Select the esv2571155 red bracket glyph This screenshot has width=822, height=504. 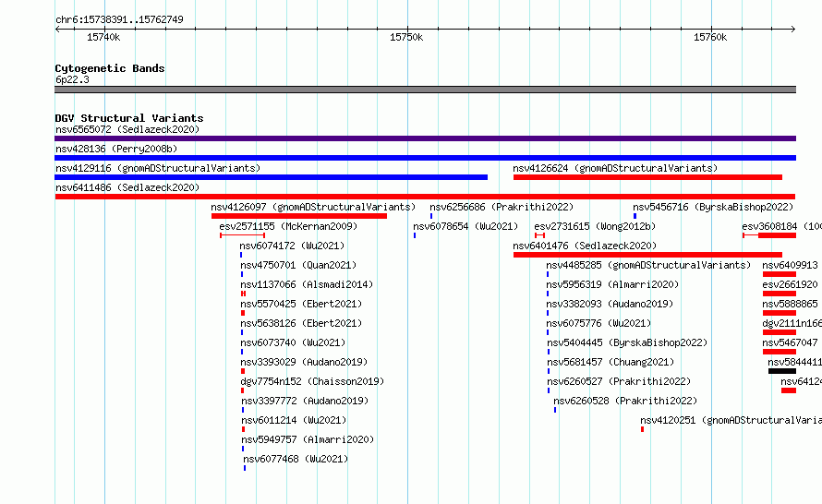[x=242, y=235]
